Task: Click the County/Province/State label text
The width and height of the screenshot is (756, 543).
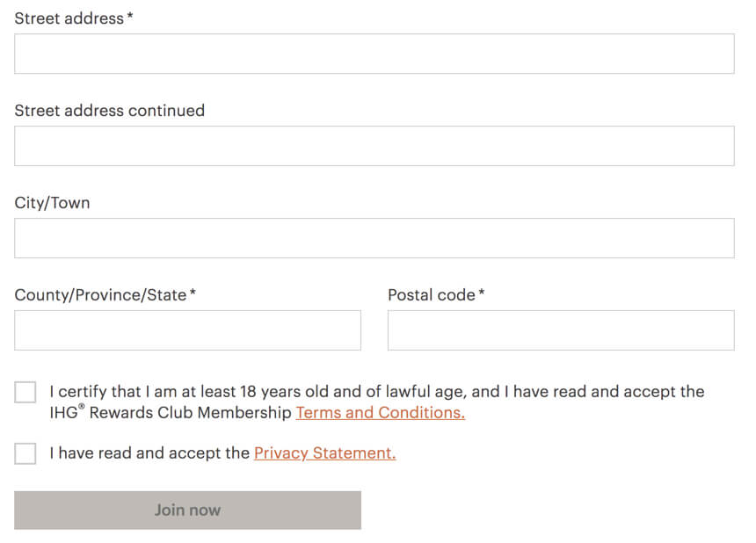Action: tap(100, 295)
